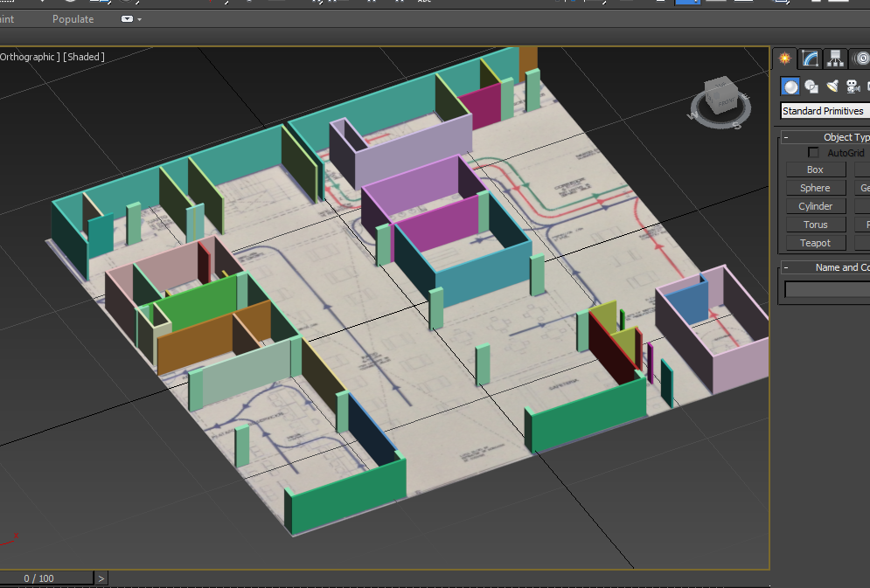Click the 0 / 100 time slider
The image size is (870, 588).
click(x=39, y=578)
